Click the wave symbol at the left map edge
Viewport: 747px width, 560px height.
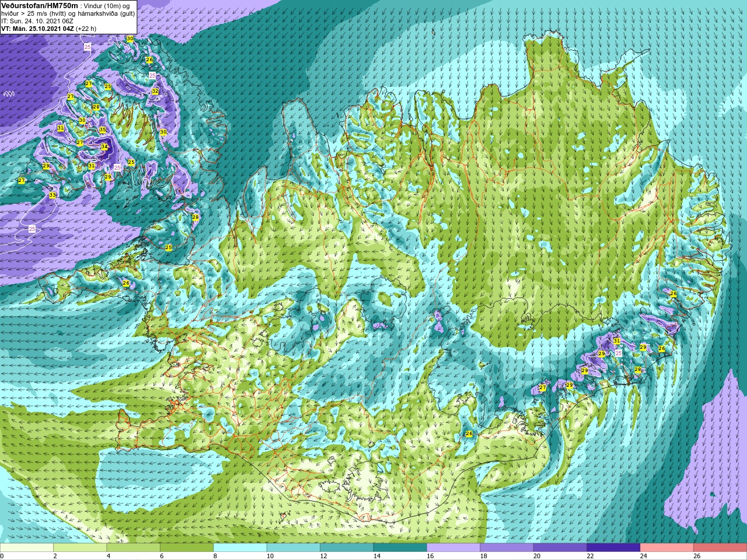tap(9, 93)
